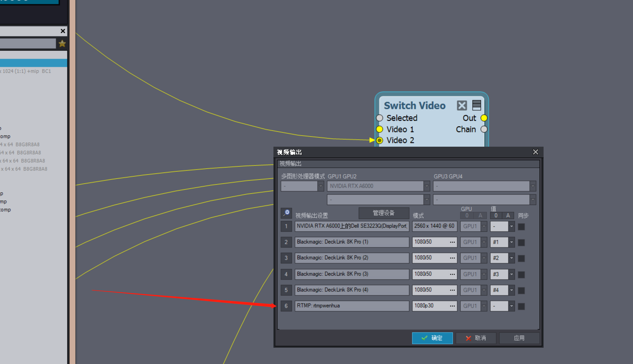633x364 pixels.
Task: Click the Video 2 input pin
Action: [379, 140]
